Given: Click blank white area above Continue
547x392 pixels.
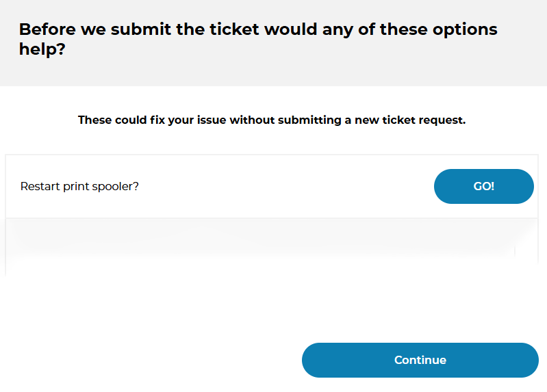Looking at the screenshot, I should 274,308.
